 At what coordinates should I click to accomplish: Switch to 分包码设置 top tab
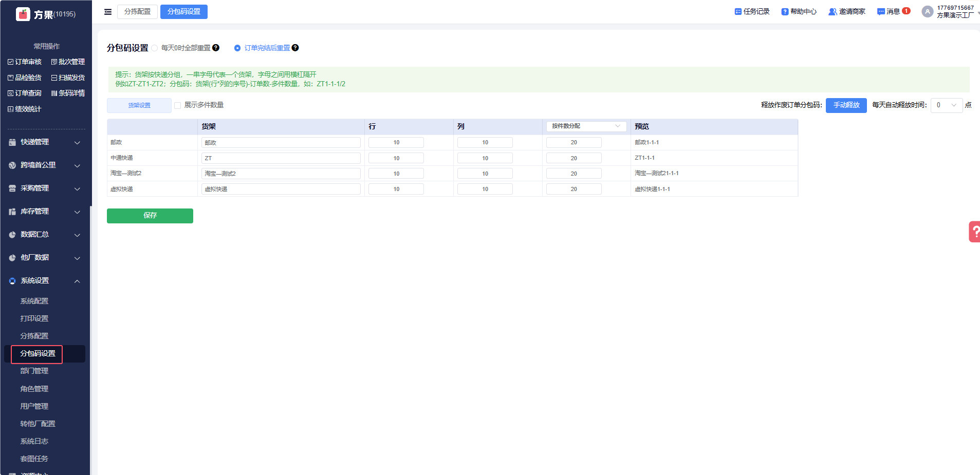pyautogui.click(x=184, y=12)
